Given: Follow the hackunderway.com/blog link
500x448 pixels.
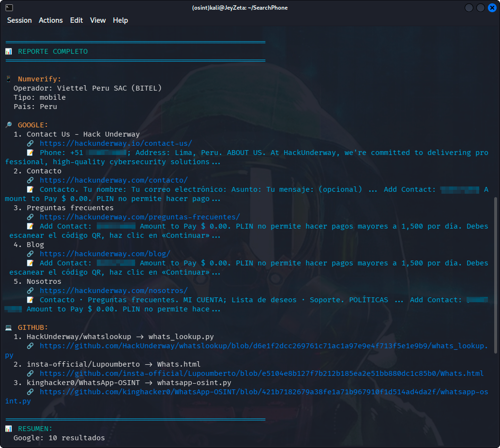Looking at the screenshot, I should (105, 254).
